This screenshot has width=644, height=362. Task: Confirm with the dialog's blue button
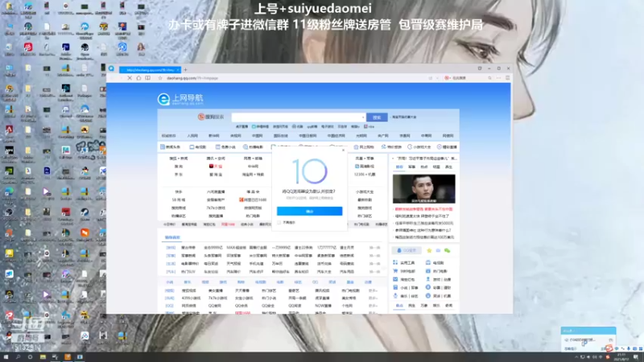coord(309,211)
